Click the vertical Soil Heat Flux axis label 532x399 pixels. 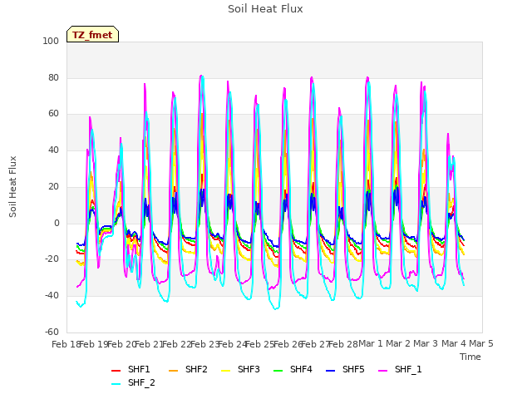pyautogui.click(x=12, y=187)
